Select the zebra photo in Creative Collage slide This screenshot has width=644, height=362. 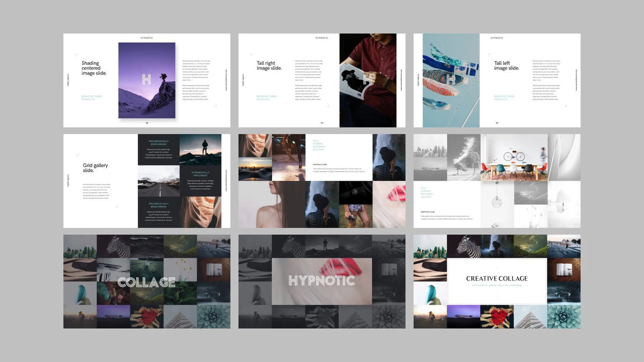click(x=464, y=246)
